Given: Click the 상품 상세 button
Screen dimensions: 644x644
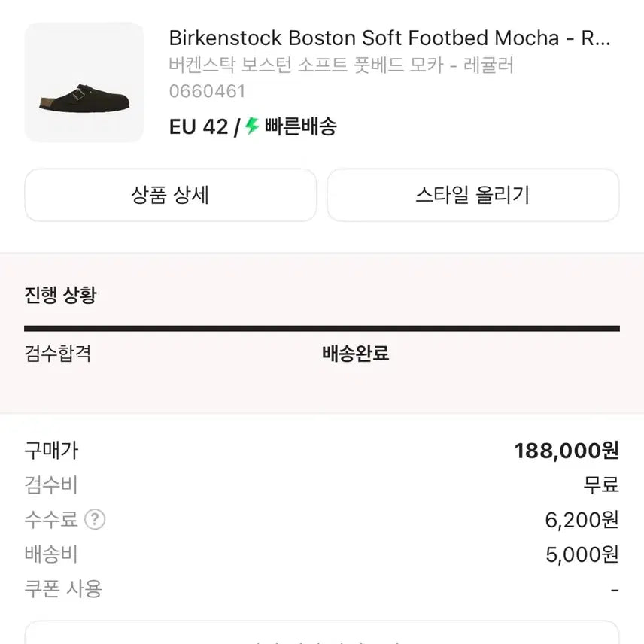Looking at the screenshot, I should (x=170, y=196).
